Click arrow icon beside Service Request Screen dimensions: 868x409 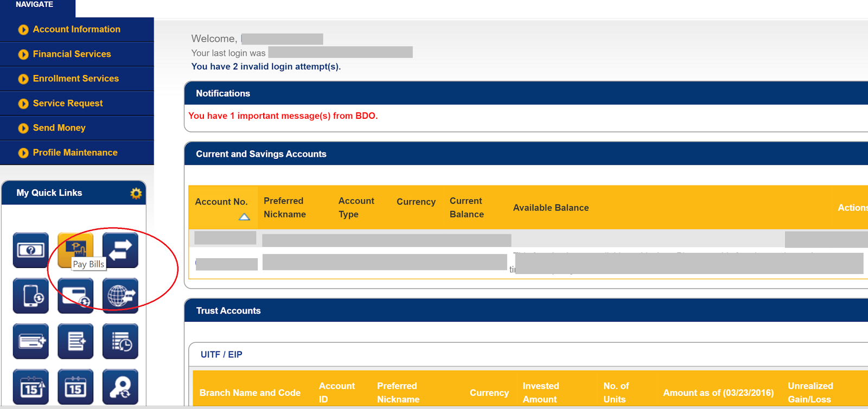(x=23, y=104)
